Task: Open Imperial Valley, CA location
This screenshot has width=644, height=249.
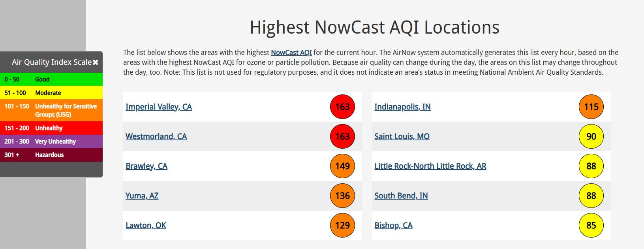Action: 159,107
